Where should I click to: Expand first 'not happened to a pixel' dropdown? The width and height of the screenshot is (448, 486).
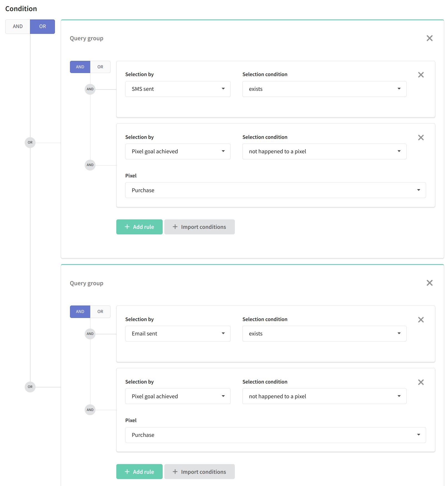coord(324,151)
